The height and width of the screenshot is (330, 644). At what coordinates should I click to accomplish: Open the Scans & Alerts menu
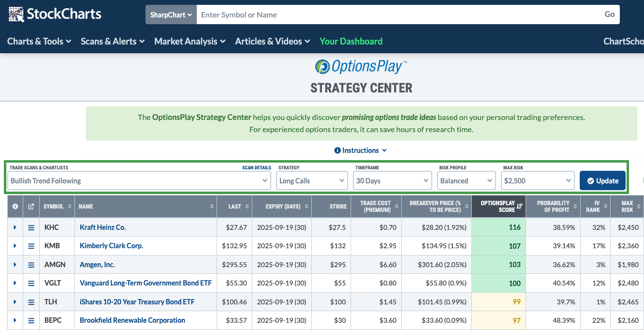coord(113,42)
